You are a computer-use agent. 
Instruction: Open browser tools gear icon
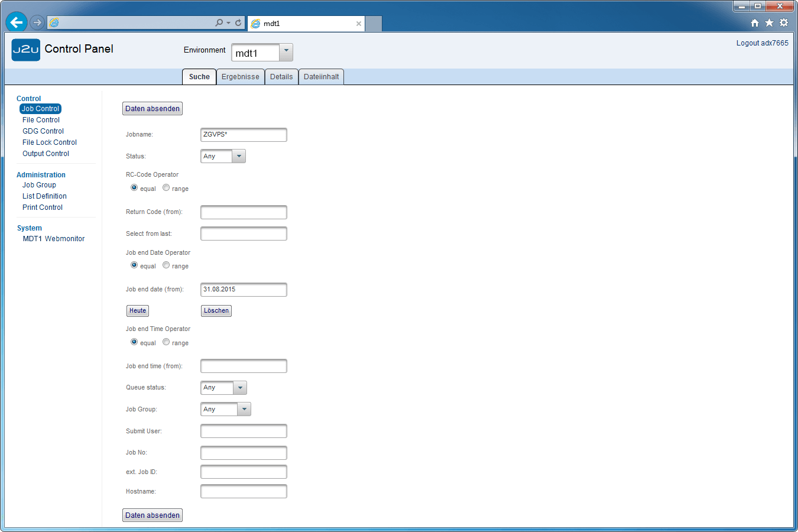[784, 22]
